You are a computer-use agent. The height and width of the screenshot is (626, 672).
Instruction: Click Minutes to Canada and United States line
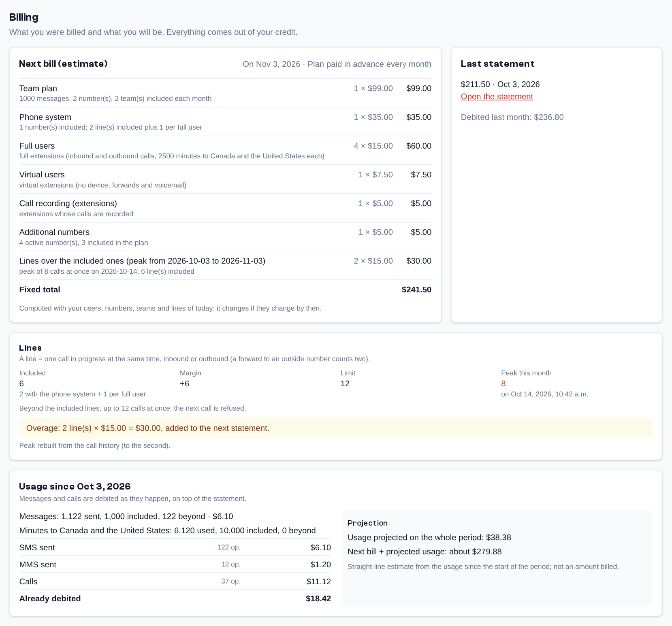tap(167, 530)
